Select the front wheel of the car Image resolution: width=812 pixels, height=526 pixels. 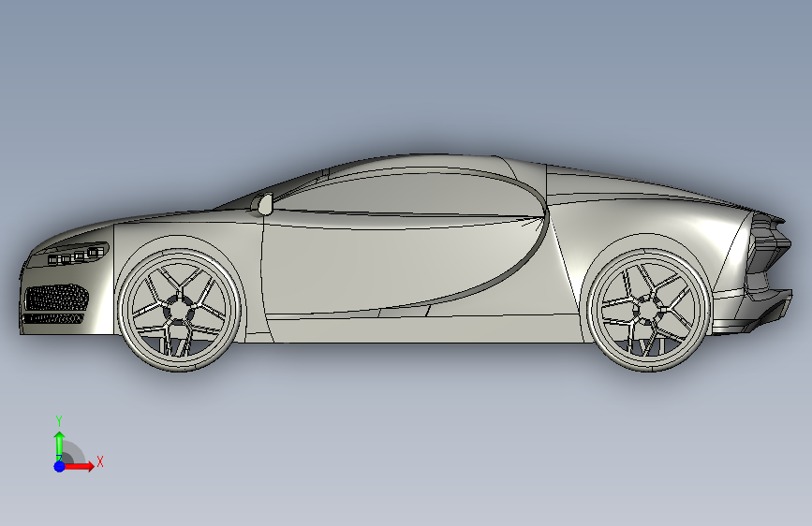(180, 310)
